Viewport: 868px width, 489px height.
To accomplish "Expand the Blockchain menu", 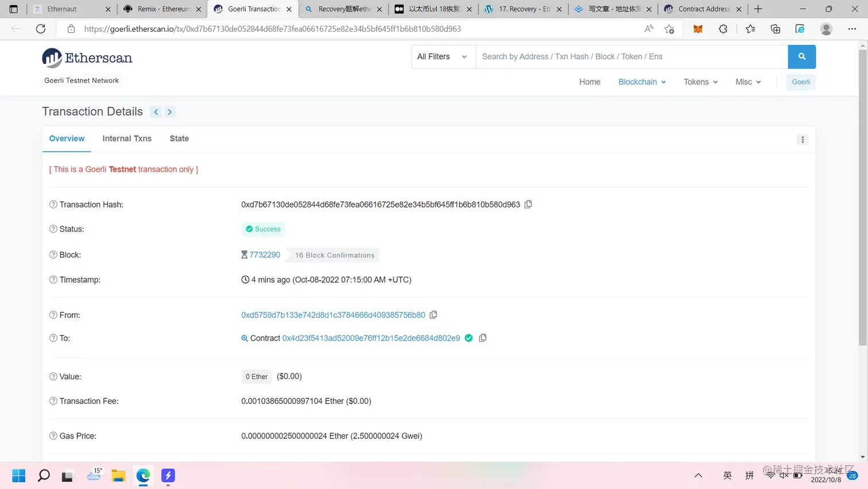I will click(x=642, y=82).
